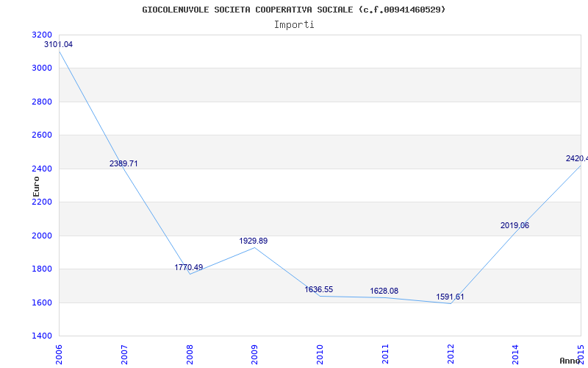The width and height of the screenshot is (588, 368).
Task: Select the 1770.49 data point label
Action: pos(189,267)
